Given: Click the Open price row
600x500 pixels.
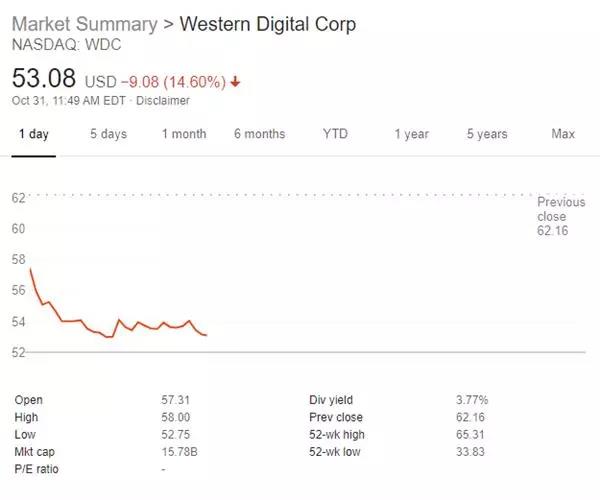Looking at the screenshot, I should 29,400.
